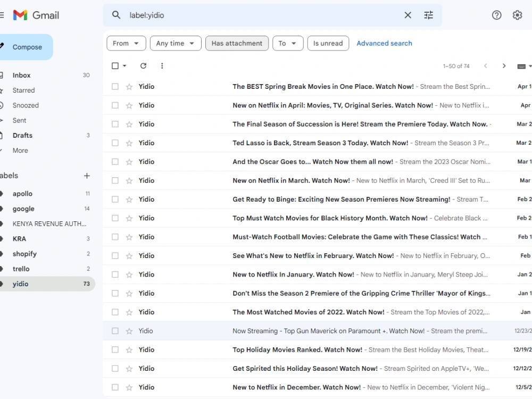Screen dimensions: 532x399
Task: Open input tools keyboard icon
Action: [521, 66]
